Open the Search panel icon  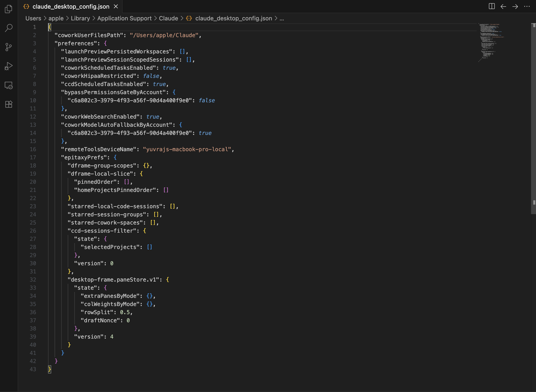(x=9, y=28)
